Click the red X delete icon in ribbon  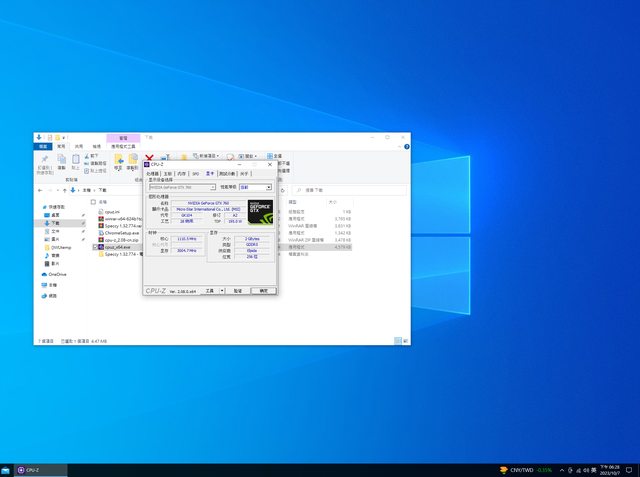[x=149, y=157]
